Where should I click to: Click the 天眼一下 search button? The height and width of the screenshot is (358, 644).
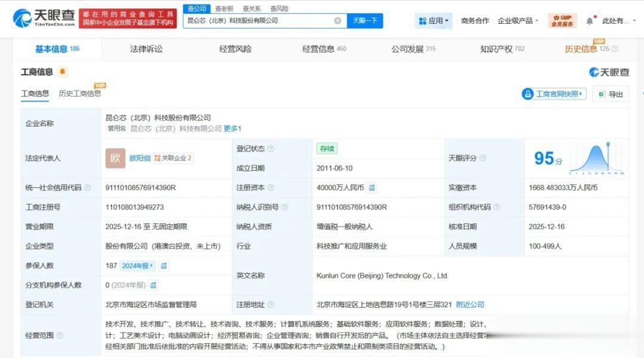point(365,20)
